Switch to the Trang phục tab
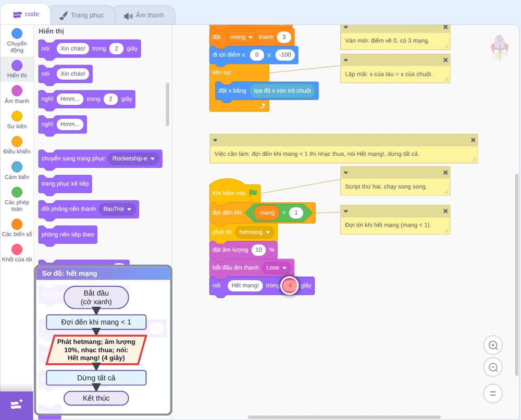 (82, 15)
